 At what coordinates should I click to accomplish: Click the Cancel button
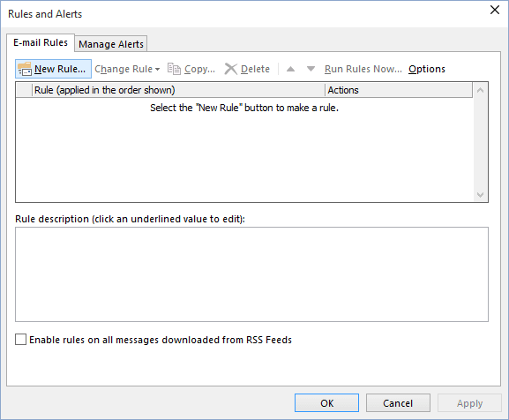coord(398,403)
